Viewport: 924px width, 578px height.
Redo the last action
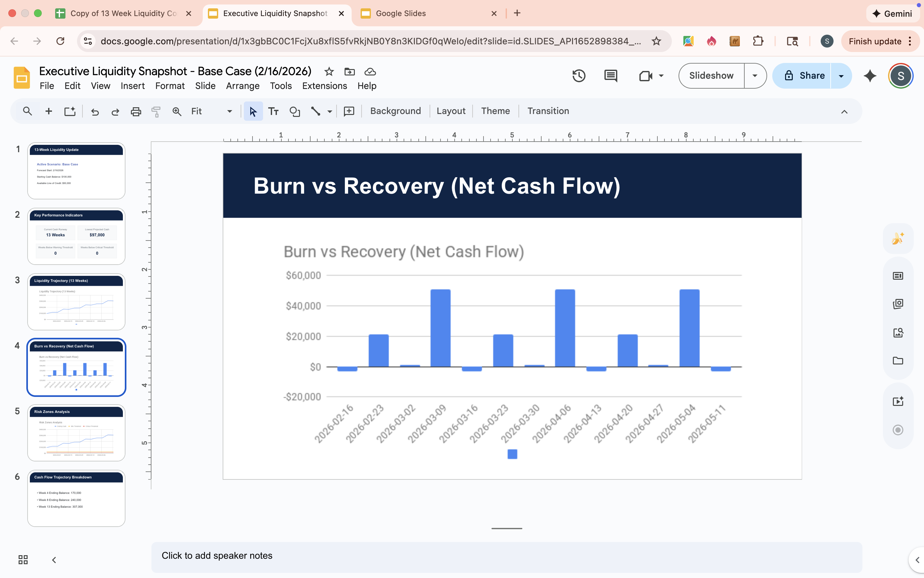click(x=115, y=111)
